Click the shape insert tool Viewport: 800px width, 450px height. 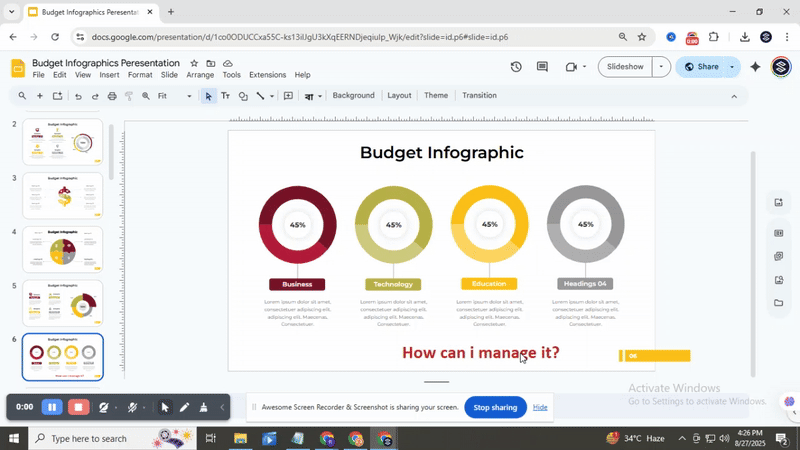tap(243, 96)
